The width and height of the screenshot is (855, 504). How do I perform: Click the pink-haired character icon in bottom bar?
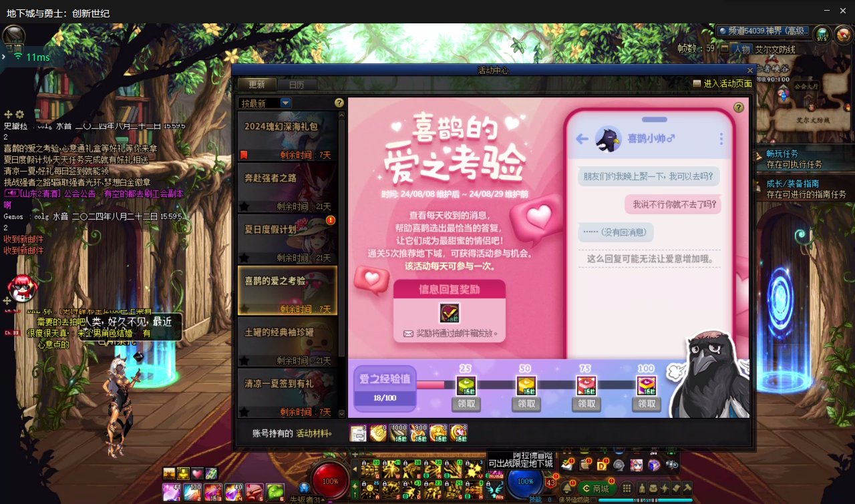tap(637, 465)
